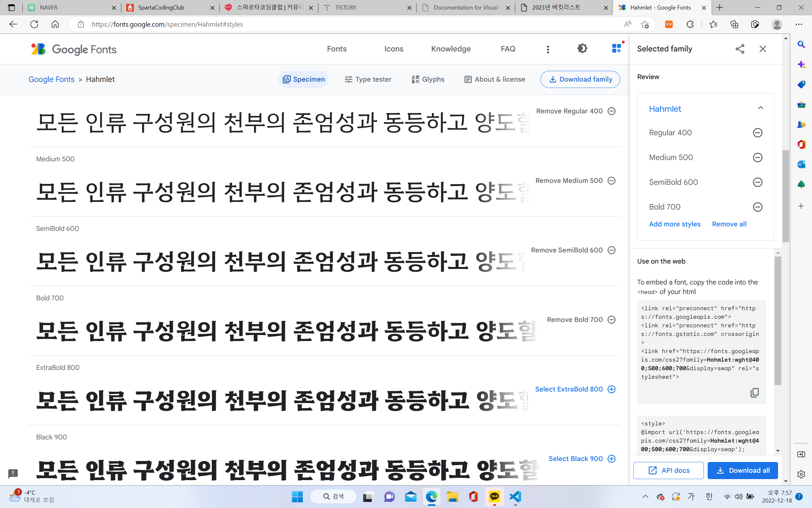Remove Regular 400 in the Review panel

tap(757, 133)
